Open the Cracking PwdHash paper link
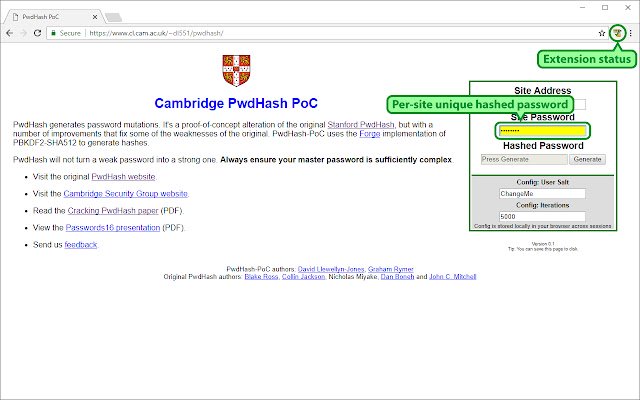The height and width of the screenshot is (400, 640). (x=113, y=211)
